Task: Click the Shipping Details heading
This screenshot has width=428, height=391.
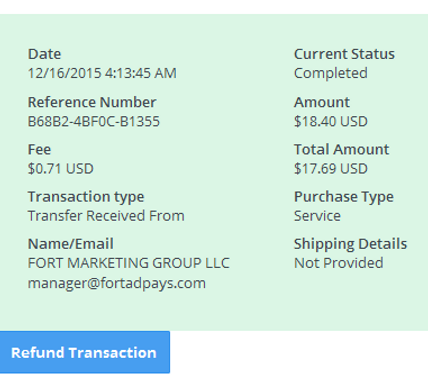Action: [350, 244]
